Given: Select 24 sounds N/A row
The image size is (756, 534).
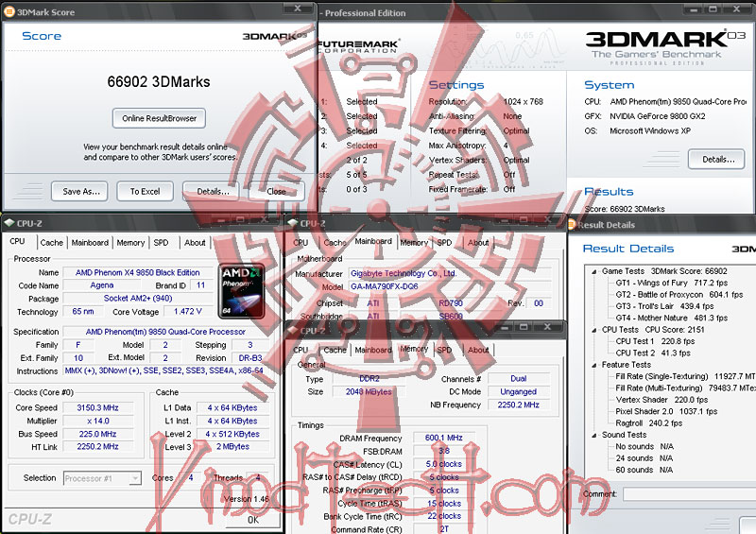Looking at the screenshot, I should [644, 458].
